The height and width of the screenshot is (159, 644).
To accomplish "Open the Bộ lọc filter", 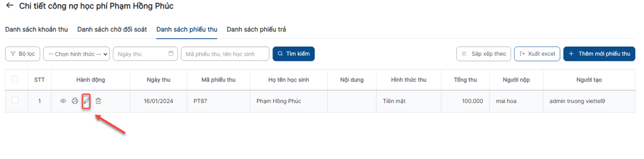I will 23,54.
